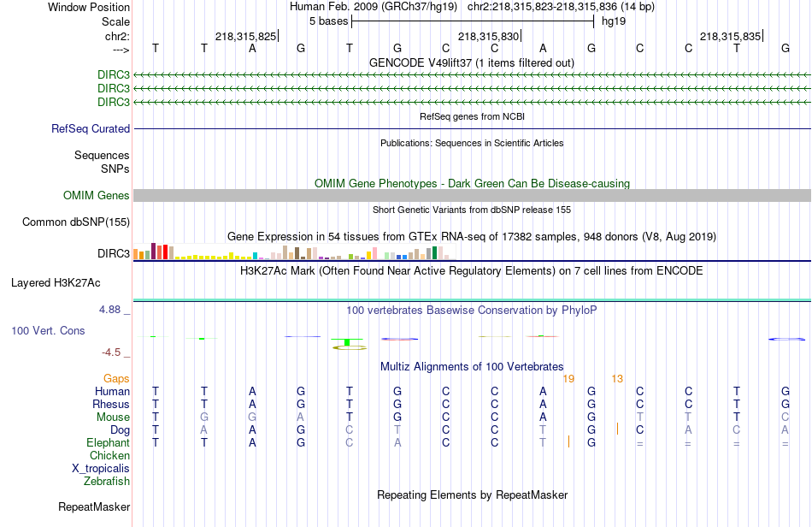Click the OMIM Genes label

pos(97,195)
